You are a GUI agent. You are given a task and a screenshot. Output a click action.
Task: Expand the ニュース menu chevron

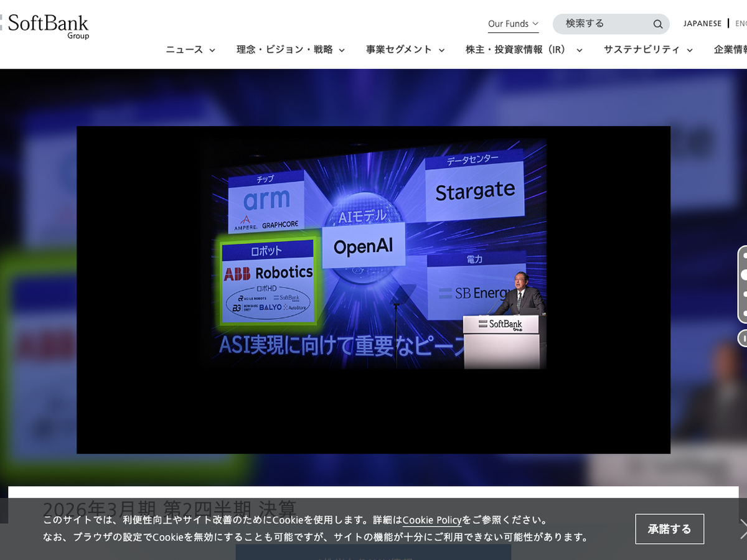(212, 50)
